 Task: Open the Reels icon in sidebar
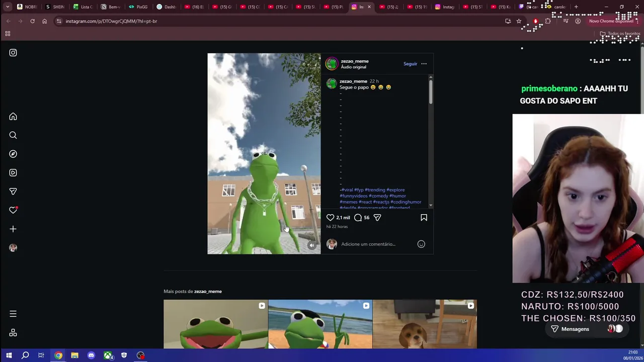tap(13, 172)
